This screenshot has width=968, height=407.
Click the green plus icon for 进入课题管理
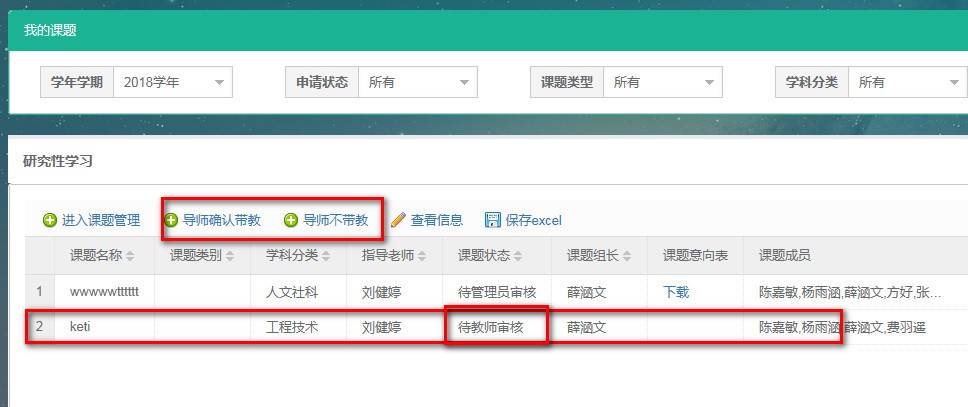point(50,221)
